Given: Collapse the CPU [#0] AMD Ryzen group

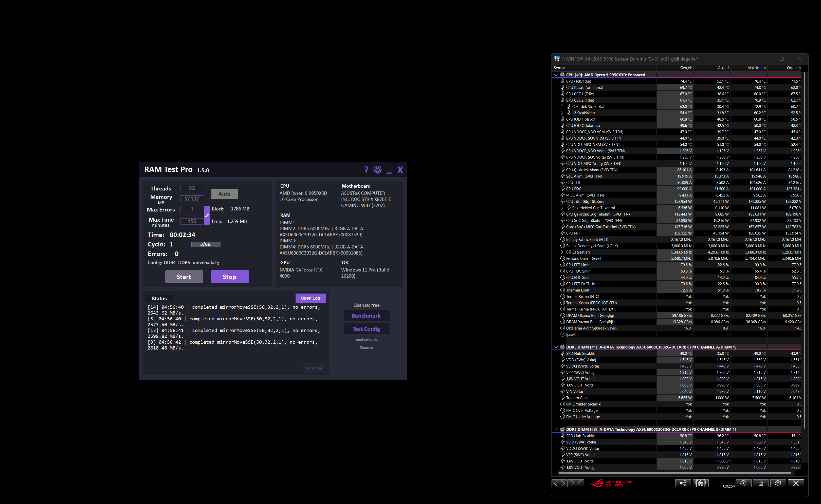Looking at the screenshot, I should 556,75.
